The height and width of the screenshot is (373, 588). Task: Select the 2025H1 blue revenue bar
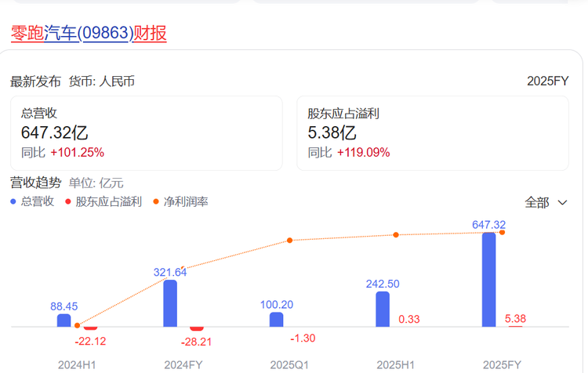pyautogui.click(x=383, y=309)
